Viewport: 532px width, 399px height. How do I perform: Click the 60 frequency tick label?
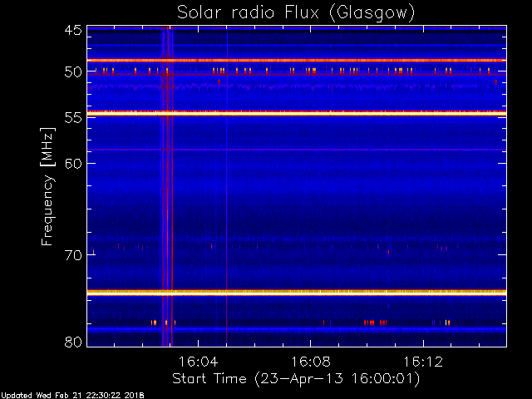tap(73, 163)
